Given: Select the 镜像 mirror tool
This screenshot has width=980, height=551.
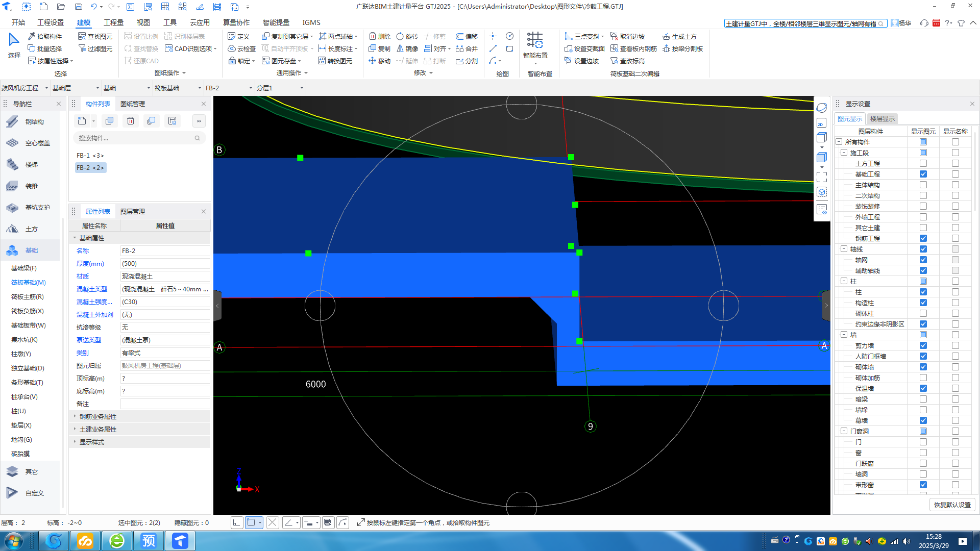Looking at the screenshot, I should pyautogui.click(x=407, y=48).
